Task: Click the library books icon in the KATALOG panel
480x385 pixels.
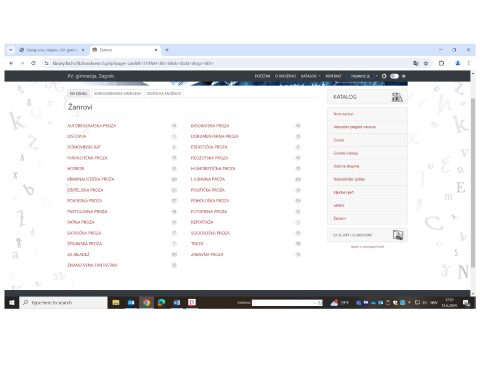Action: click(x=397, y=97)
